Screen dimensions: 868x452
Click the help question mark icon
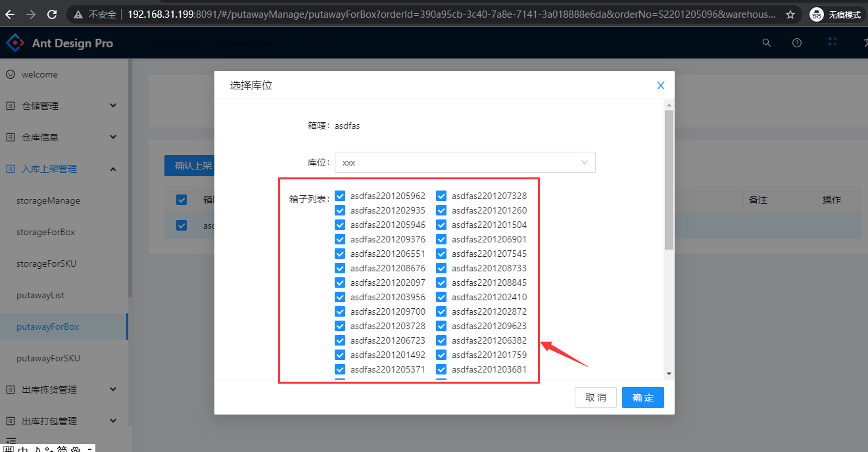[797, 43]
